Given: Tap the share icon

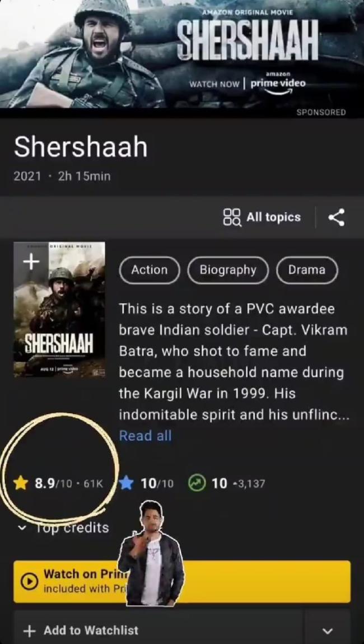Looking at the screenshot, I should pos(337,217).
